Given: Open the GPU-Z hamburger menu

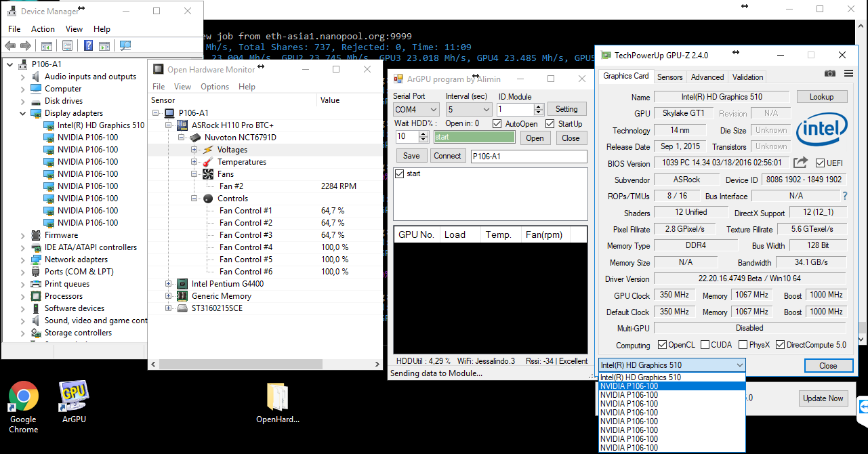Looking at the screenshot, I should [x=848, y=73].
